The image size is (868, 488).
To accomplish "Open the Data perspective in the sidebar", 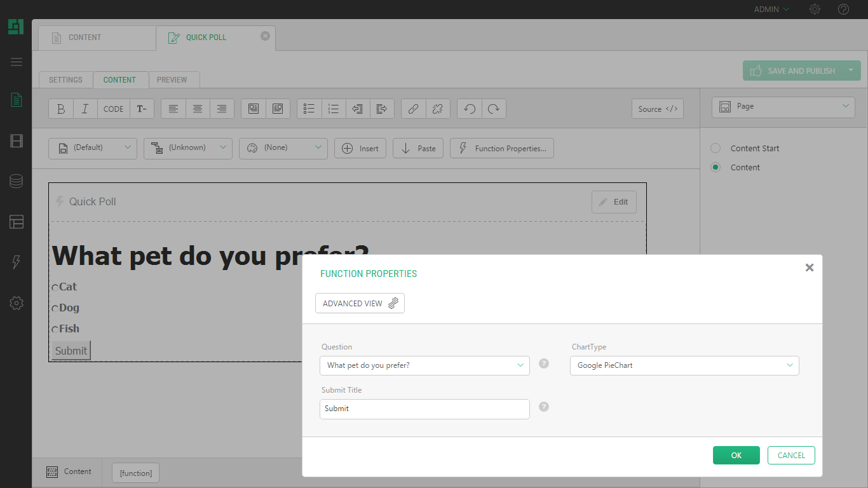I will point(17,181).
